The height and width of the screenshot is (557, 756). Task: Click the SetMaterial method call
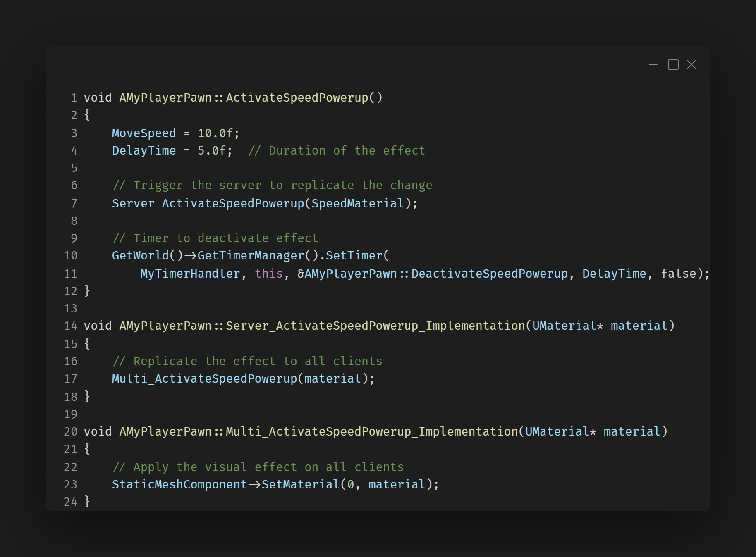(x=300, y=485)
